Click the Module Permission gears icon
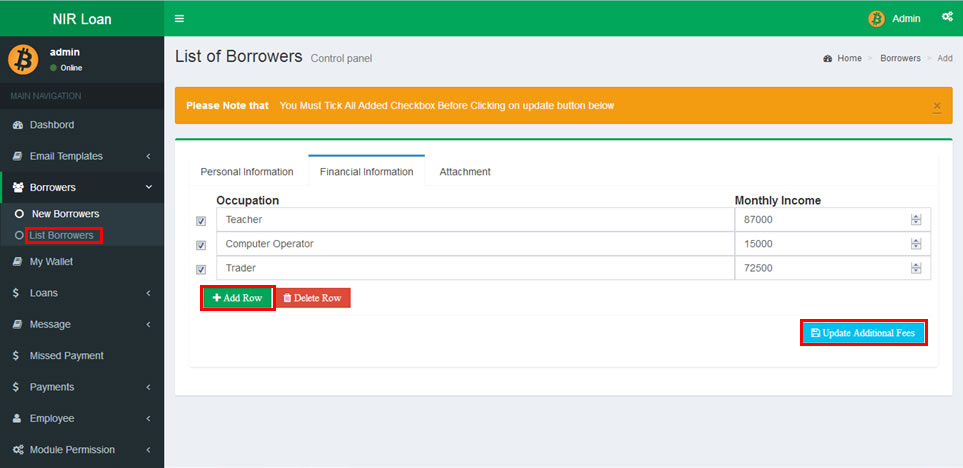The width and height of the screenshot is (963, 468). click(18, 450)
